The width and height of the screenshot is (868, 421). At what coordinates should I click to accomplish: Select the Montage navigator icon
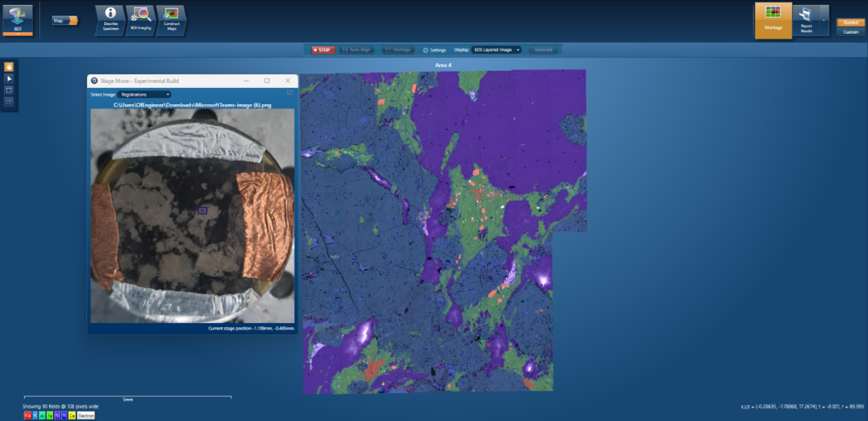[773, 20]
